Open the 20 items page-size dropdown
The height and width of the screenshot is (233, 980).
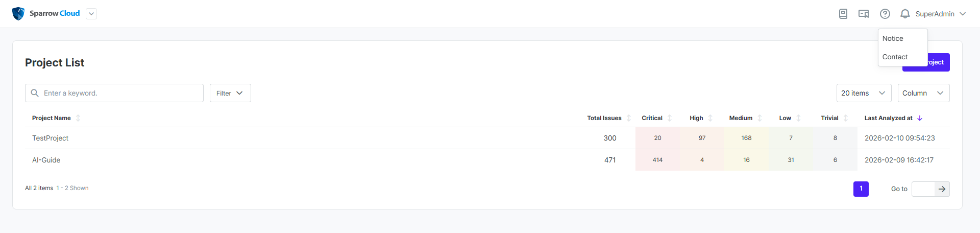point(864,93)
